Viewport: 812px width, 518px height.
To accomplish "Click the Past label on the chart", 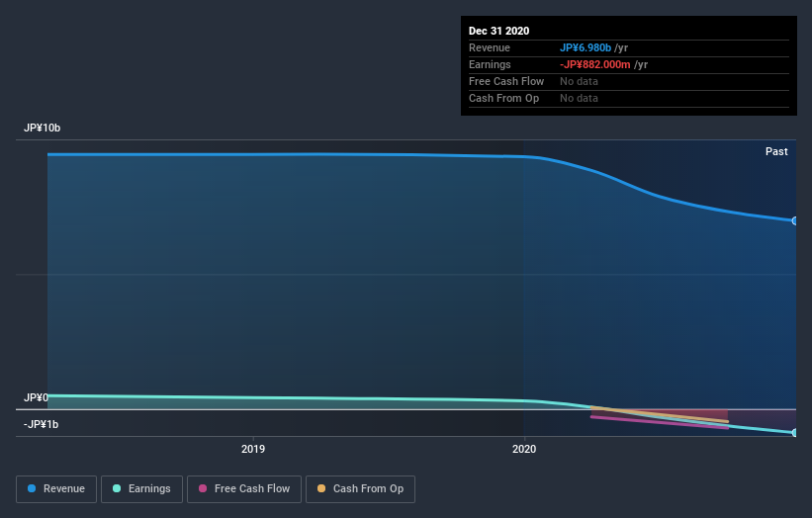I will click(x=776, y=151).
